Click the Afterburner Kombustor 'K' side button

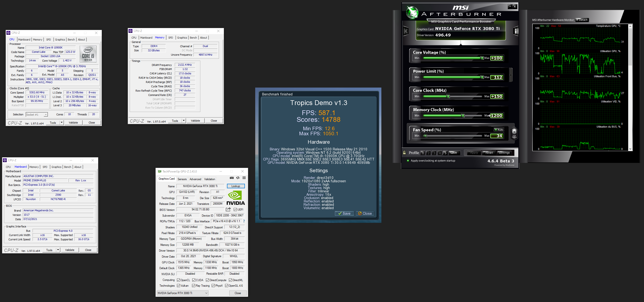point(406,31)
